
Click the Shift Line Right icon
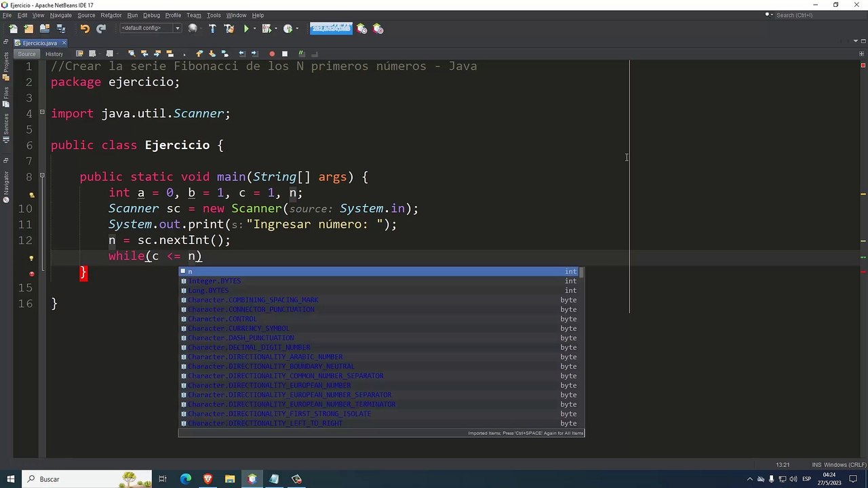tap(254, 54)
